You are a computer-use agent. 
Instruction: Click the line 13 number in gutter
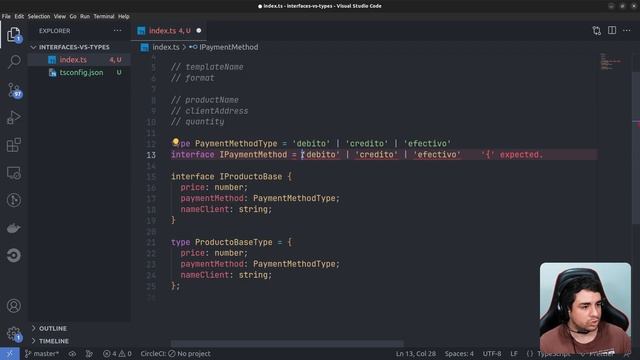click(x=151, y=155)
